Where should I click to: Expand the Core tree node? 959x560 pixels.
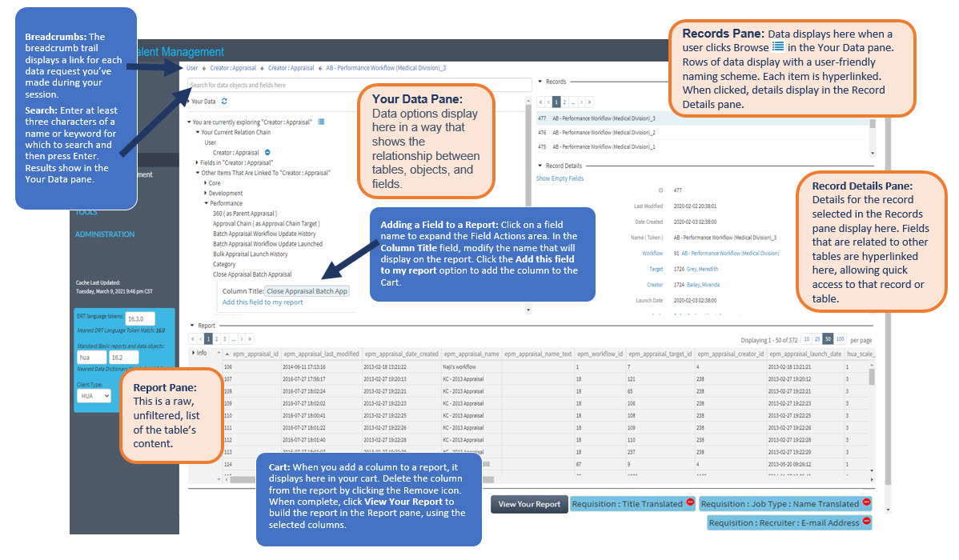tap(207, 182)
